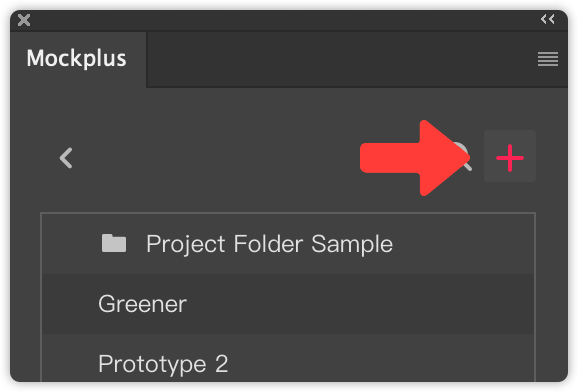This screenshot has width=578, height=392.
Task: Go back using the left chevron
Action: (66, 158)
